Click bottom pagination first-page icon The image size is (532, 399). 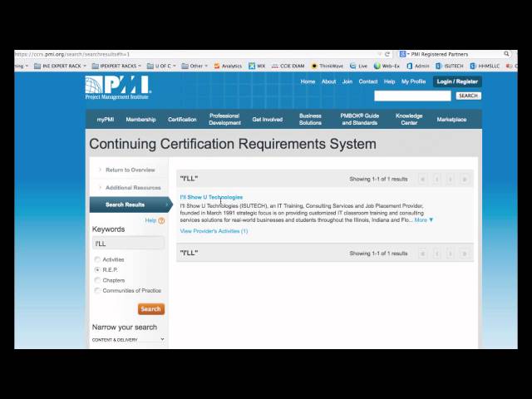[x=422, y=254]
